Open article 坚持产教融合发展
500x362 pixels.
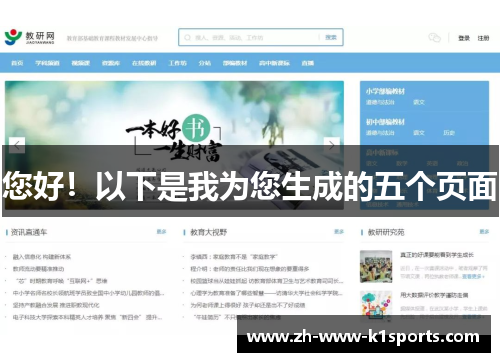pos(56,305)
